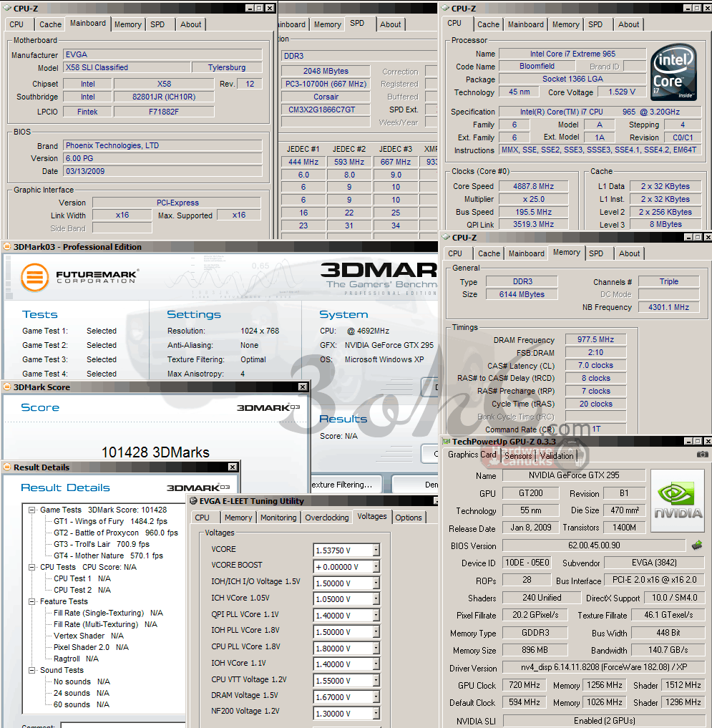This screenshot has width=712, height=728.
Task: Select the Ragtroll tree row
Action: tap(76, 659)
